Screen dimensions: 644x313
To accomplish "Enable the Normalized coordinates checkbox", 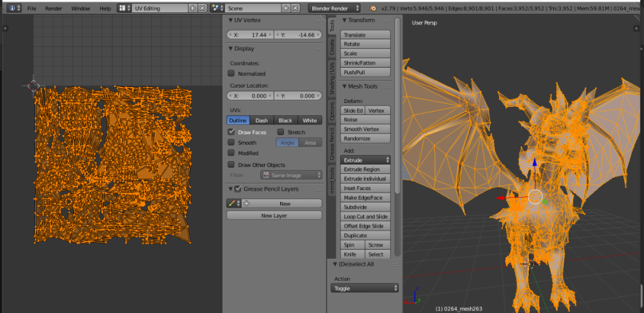I will pos(231,73).
